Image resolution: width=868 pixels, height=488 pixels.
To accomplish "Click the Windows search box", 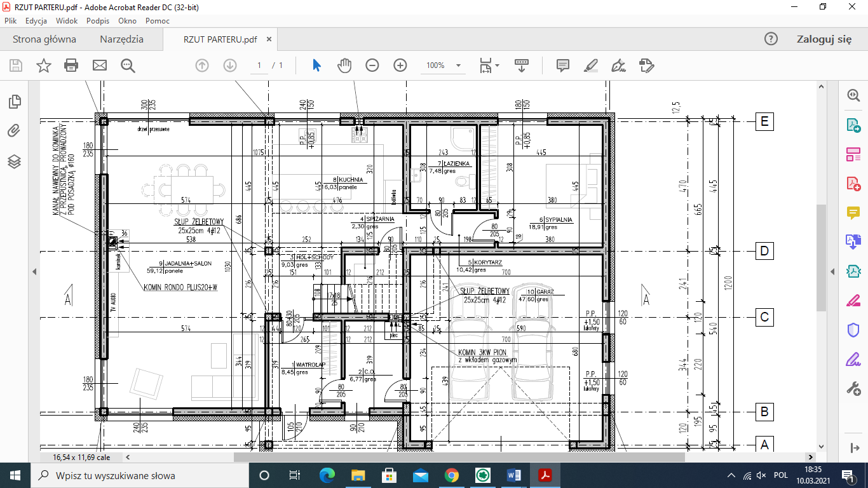I will point(140,475).
